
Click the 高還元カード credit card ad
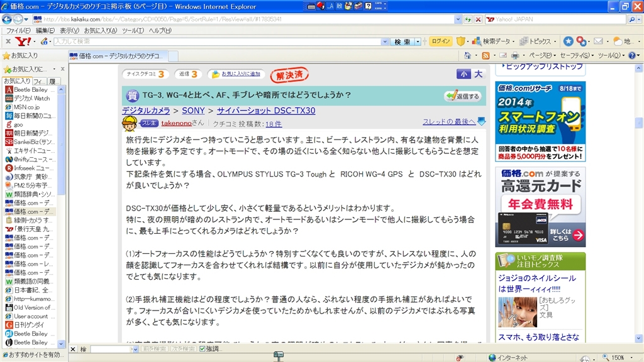(x=540, y=207)
